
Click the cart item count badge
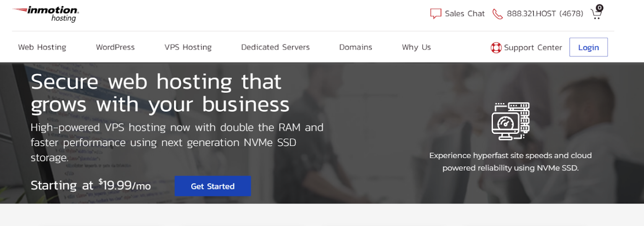600,8
